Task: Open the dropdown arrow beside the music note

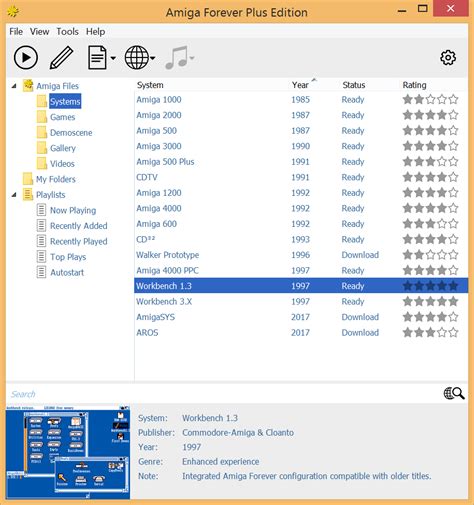Action: (x=192, y=58)
